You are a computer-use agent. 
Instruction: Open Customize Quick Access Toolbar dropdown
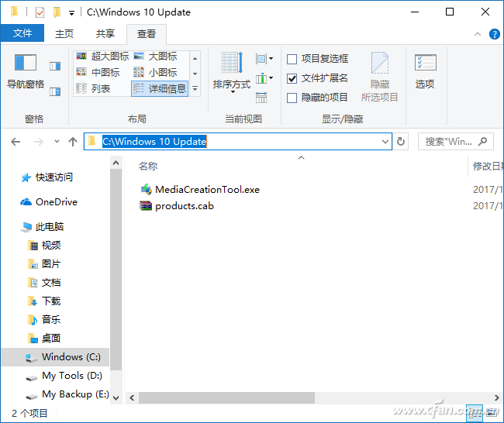(71, 13)
